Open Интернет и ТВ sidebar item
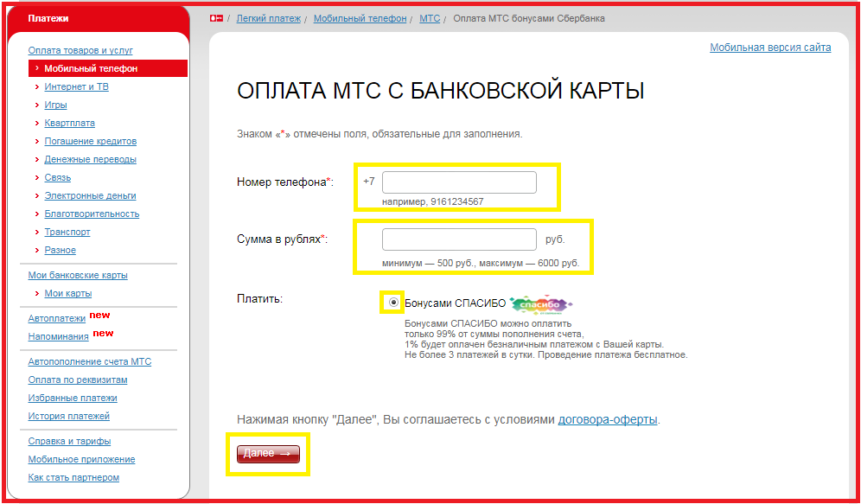Viewport: 861px width, 504px height. click(76, 86)
